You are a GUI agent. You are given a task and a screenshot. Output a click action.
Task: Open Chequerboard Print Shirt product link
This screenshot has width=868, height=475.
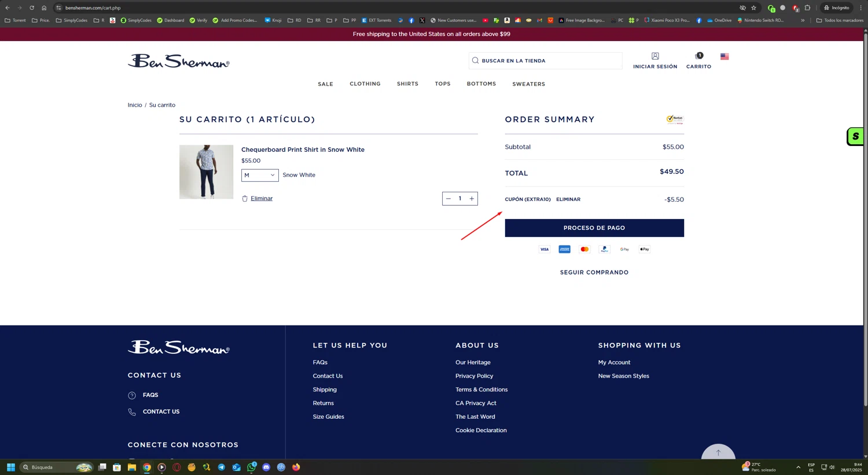[303, 149]
